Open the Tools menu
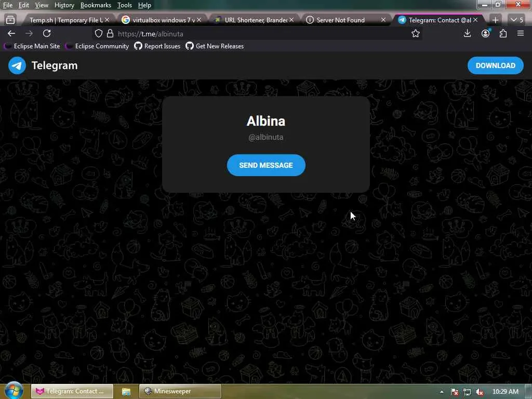This screenshot has width=532, height=399. [x=124, y=5]
